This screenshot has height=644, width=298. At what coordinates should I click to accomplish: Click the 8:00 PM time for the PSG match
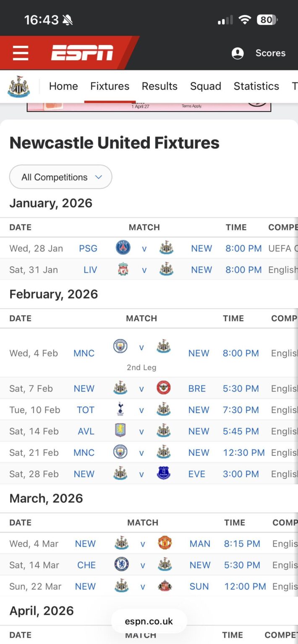pos(243,248)
